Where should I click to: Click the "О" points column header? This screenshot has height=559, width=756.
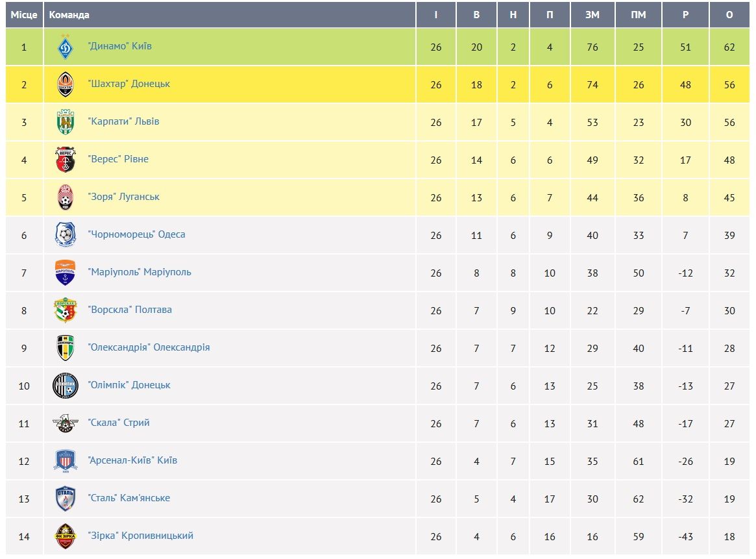pyautogui.click(x=729, y=15)
